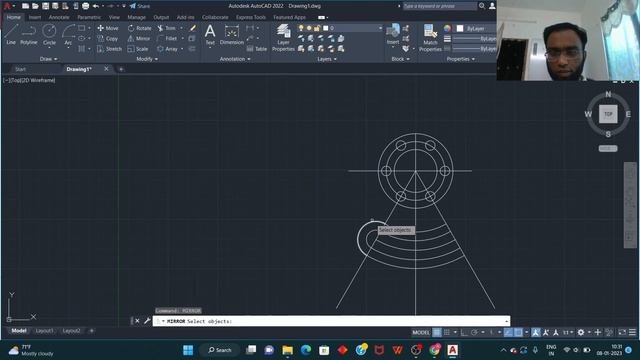Image resolution: width=640 pixels, height=360 pixels.
Task: Toggle the layer lock padlock icon
Action: click(x=317, y=28)
